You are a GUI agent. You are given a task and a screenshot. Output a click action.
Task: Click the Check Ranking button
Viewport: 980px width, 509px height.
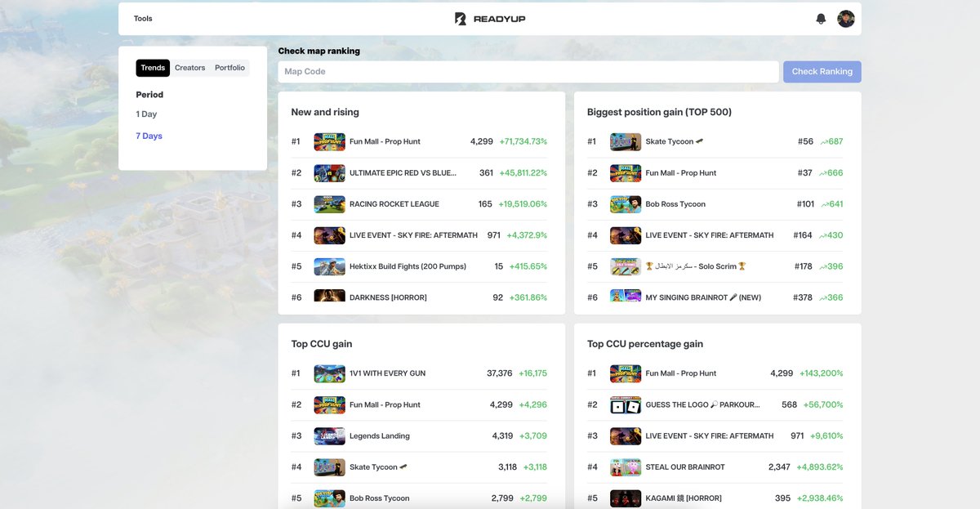click(822, 71)
